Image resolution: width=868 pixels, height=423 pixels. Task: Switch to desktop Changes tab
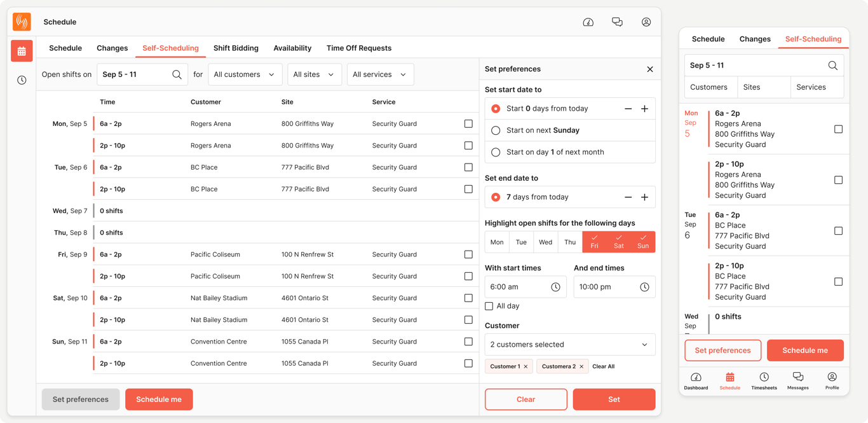click(112, 48)
